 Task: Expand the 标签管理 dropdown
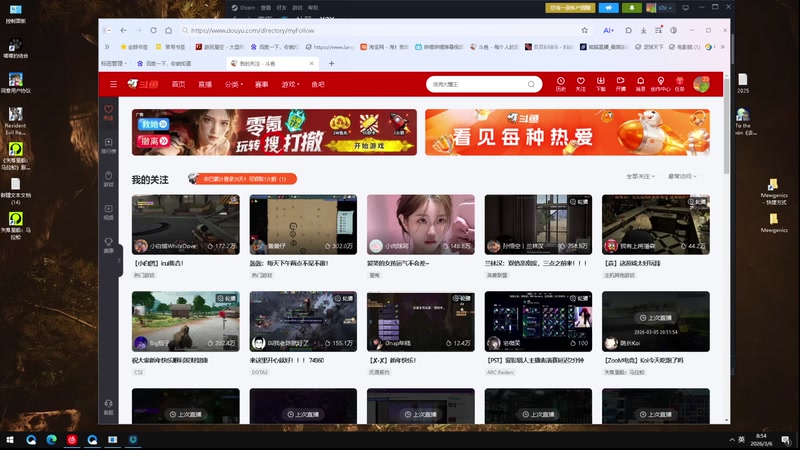pos(113,63)
